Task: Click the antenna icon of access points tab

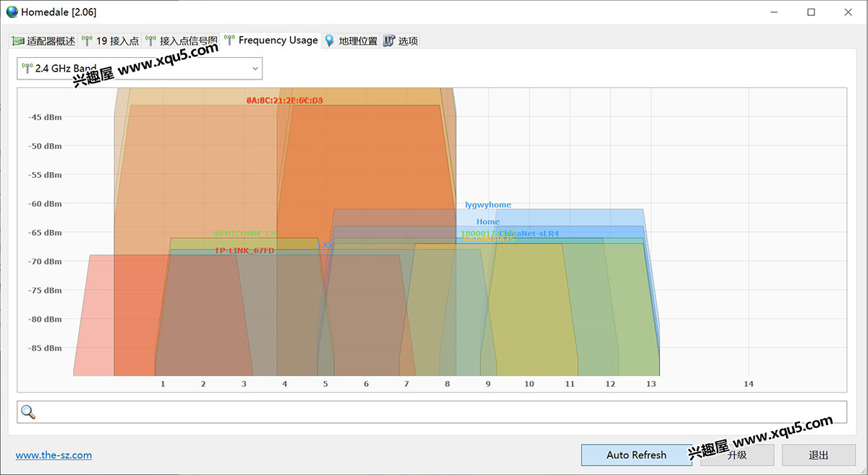Action: pos(88,41)
